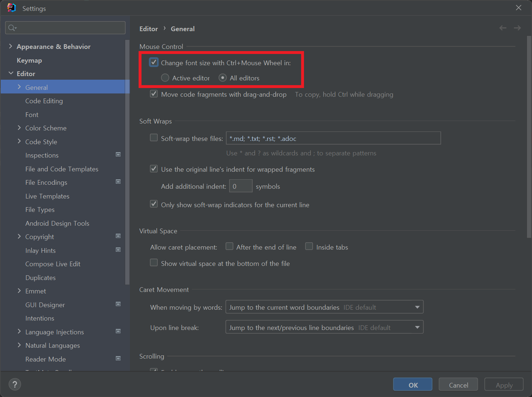532x397 pixels.
Task: Open File and Code Templates page
Action: [x=62, y=169]
